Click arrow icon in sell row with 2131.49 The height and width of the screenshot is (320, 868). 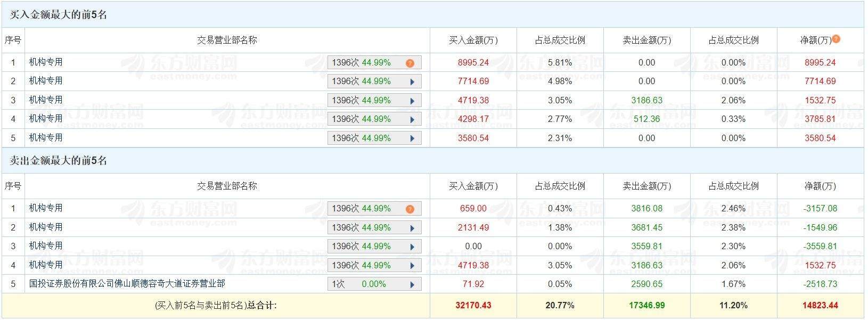(412, 228)
